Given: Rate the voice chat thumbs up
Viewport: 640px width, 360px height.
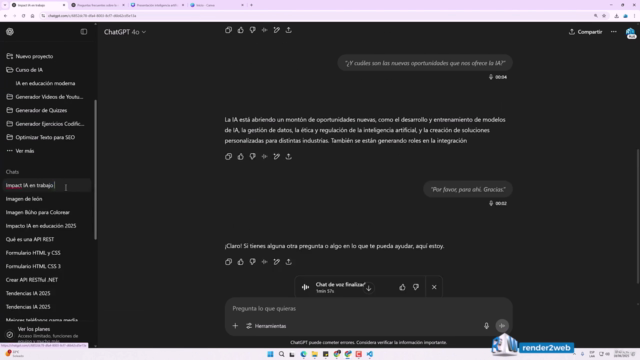Looking at the screenshot, I should 402,287.
